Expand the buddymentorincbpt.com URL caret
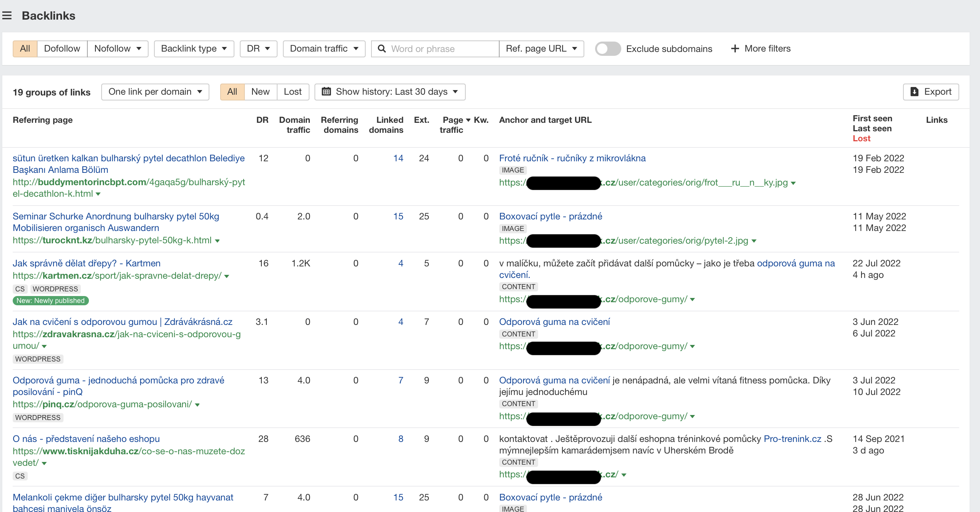Screen dimensions: 980x512 click(98, 194)
